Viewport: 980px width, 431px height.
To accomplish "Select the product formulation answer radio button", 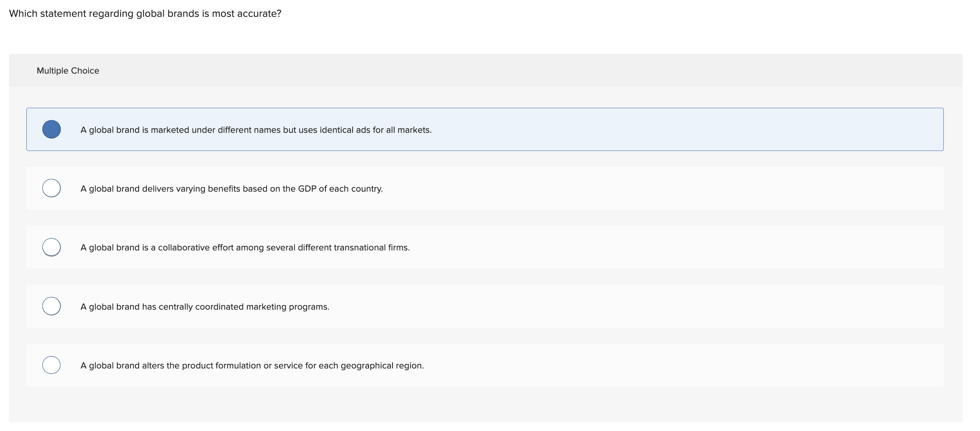I will coord(51,365).
